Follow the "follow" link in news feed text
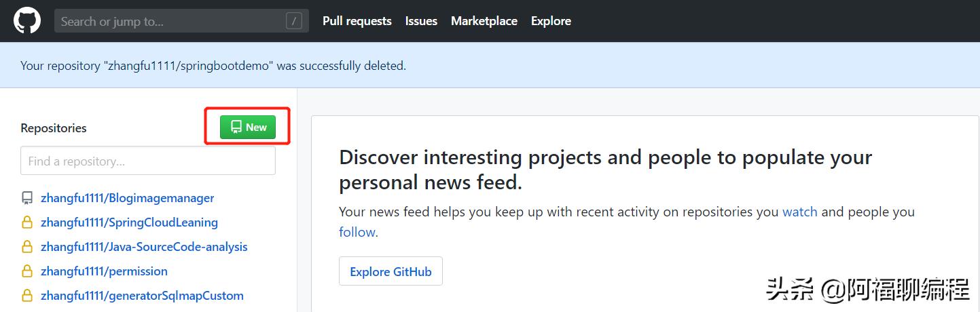Viewport: 980px width, 312px height. click(x=357, y=232)
